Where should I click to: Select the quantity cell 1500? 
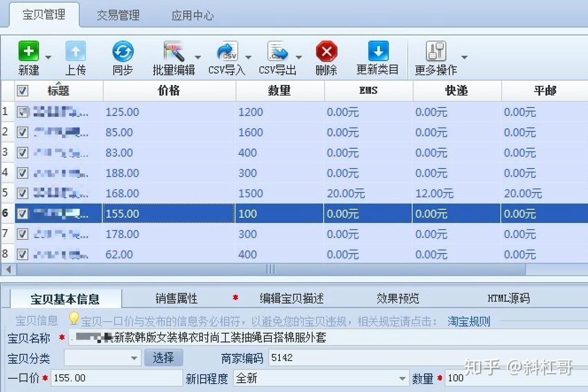[x=280, y=193]
